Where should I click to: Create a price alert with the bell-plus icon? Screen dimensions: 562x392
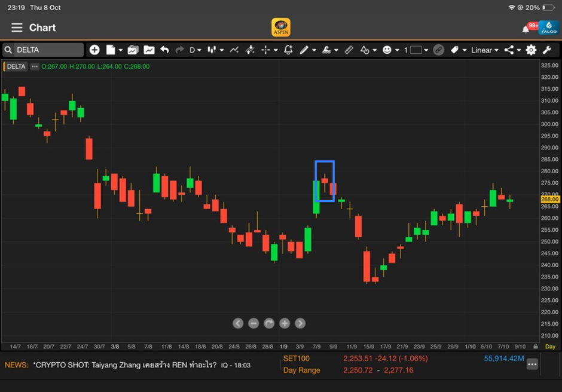point(288,50)
